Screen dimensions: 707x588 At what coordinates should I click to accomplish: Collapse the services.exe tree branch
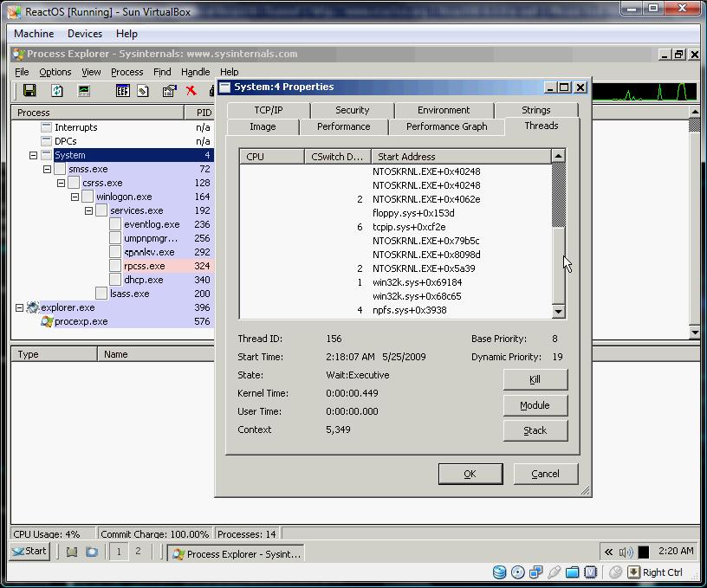click(89, 211)
